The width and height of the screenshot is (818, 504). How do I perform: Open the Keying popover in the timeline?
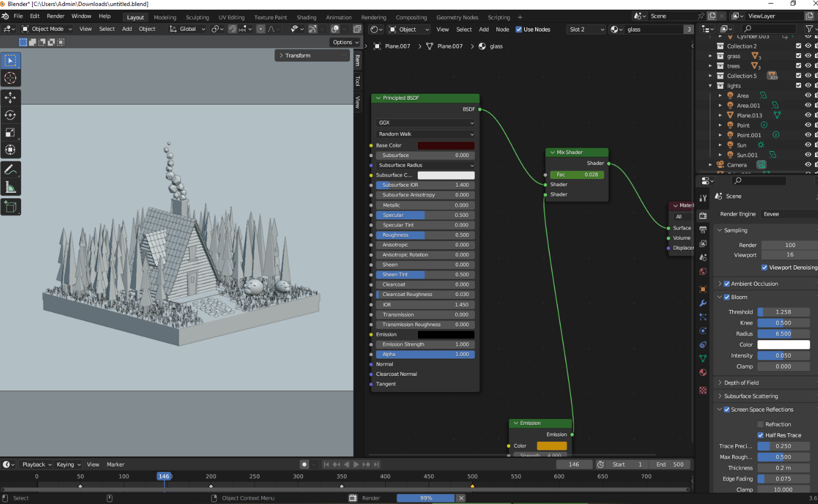pyautogui.click(x=68, y=465)
